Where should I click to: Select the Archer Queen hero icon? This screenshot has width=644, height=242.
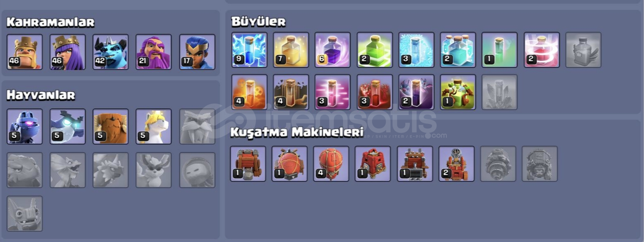coord(68,52)
